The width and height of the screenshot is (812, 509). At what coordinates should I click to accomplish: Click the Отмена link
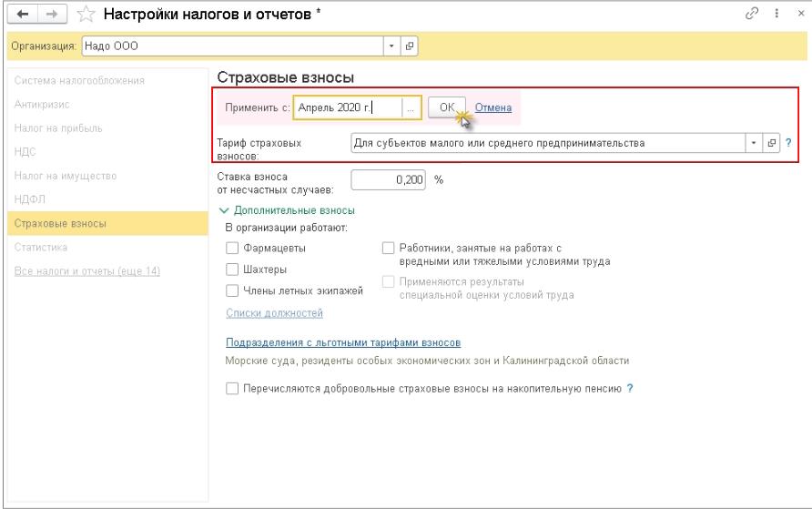click(493, 107)
